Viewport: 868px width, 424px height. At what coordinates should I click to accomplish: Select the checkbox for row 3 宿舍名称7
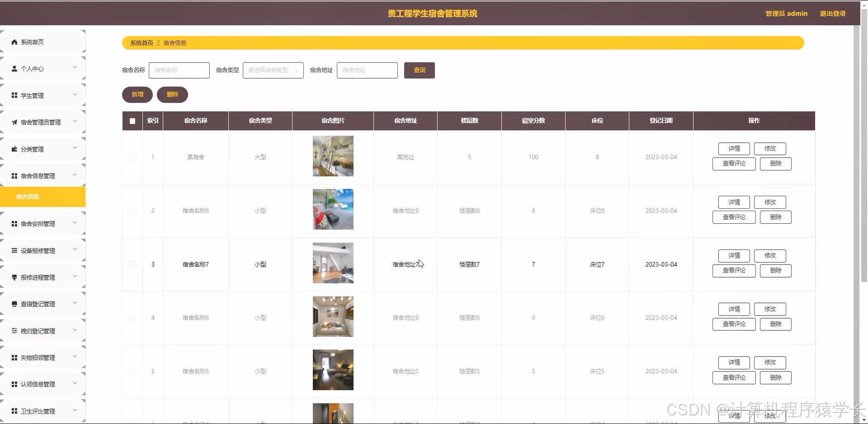[x=132, y=264]
